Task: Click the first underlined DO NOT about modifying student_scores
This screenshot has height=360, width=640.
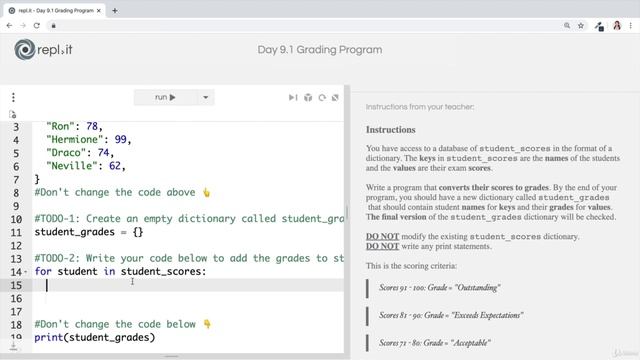Action: click(382, 236)
